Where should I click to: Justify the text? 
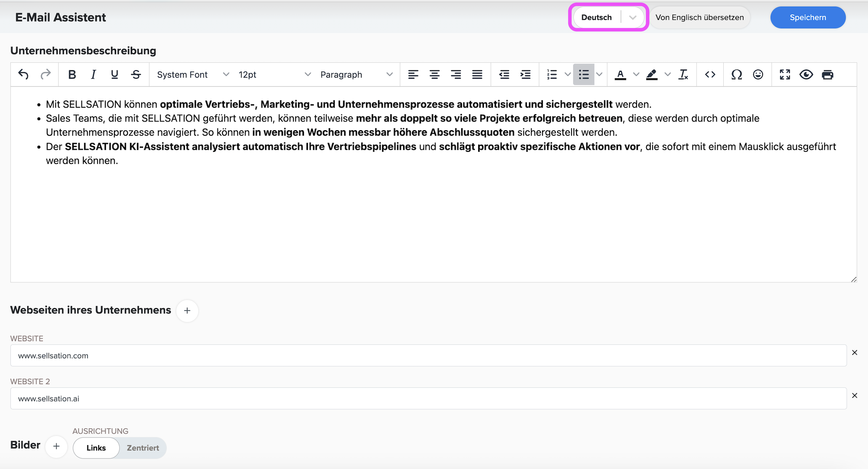[x=477, y=74]
